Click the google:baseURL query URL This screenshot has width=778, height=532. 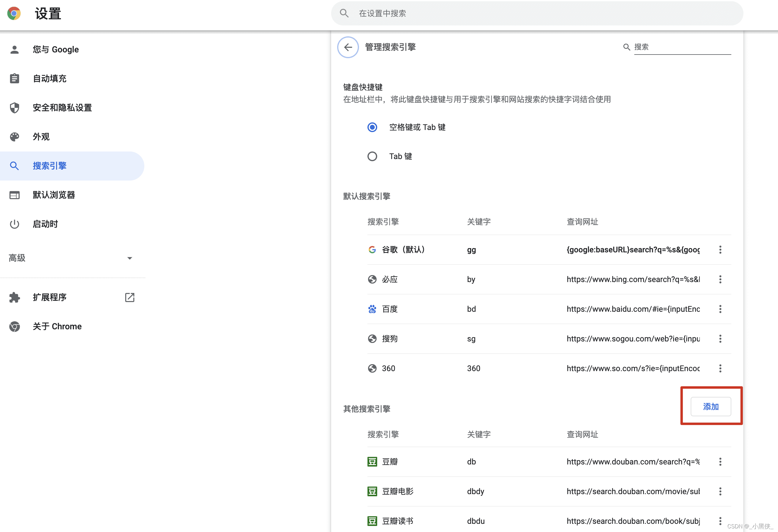(x=633, y=250)
